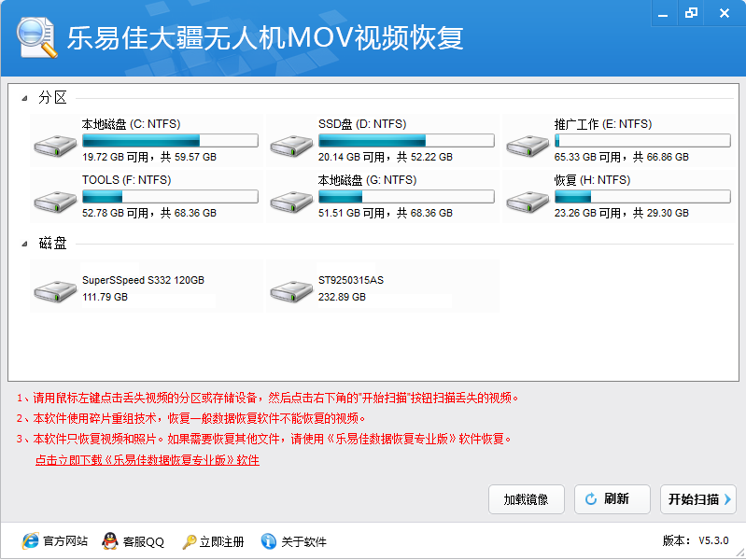Select the SSD盘 D: drive icon
Viewport: 746px width, 560px height.
(x=291, y=146)
